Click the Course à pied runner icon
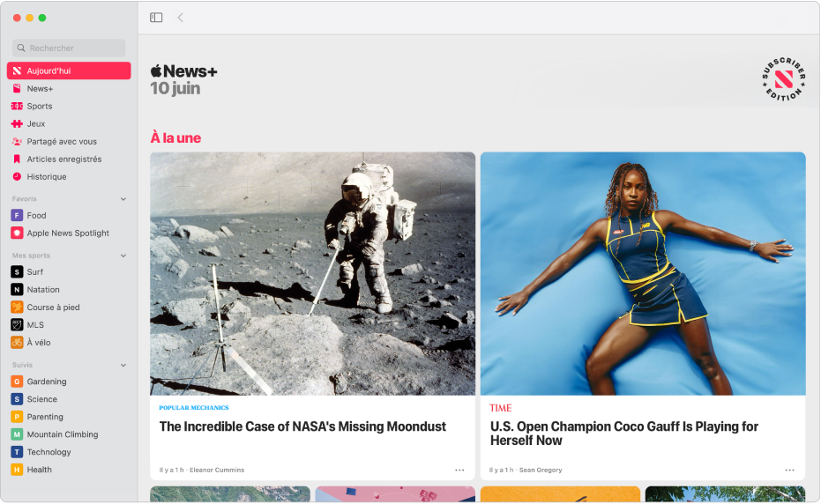This screenshot has height=504, width=821. click(x=17, y=308)
